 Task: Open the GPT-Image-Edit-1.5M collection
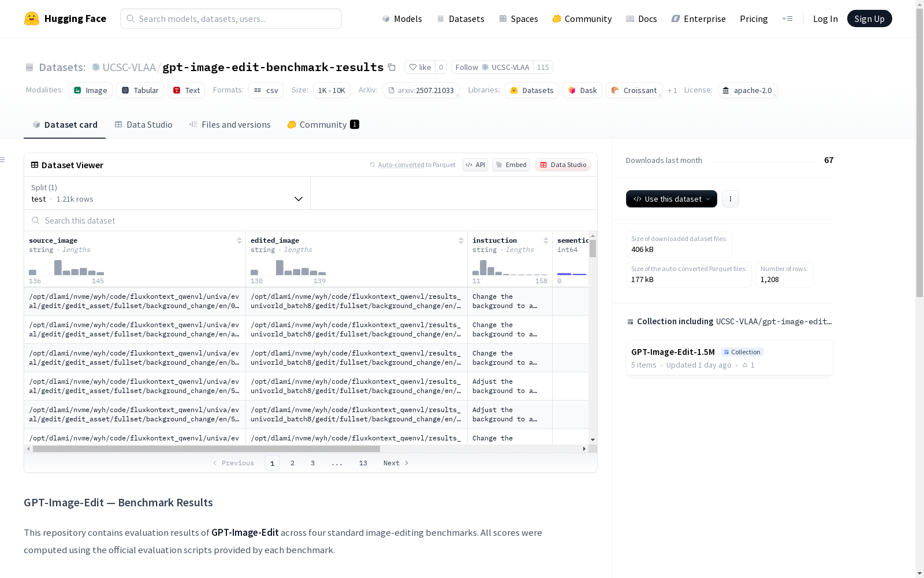(x=729, y=358)
